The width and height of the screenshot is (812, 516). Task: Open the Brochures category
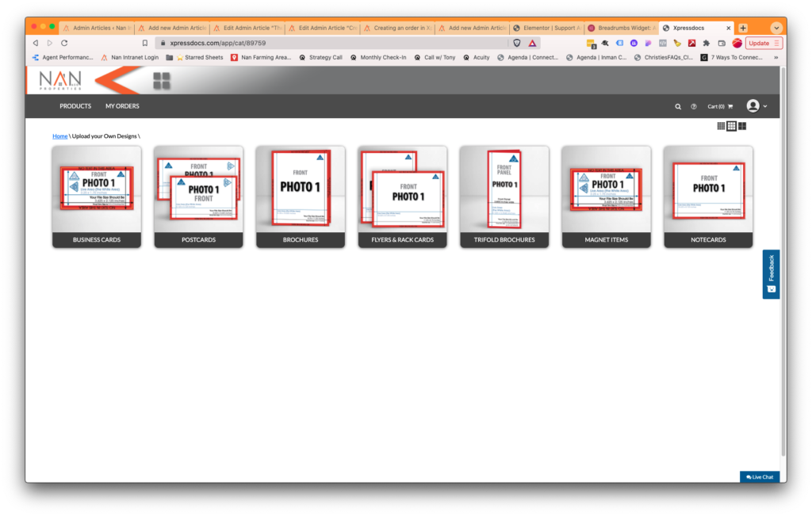click(301, 197)
